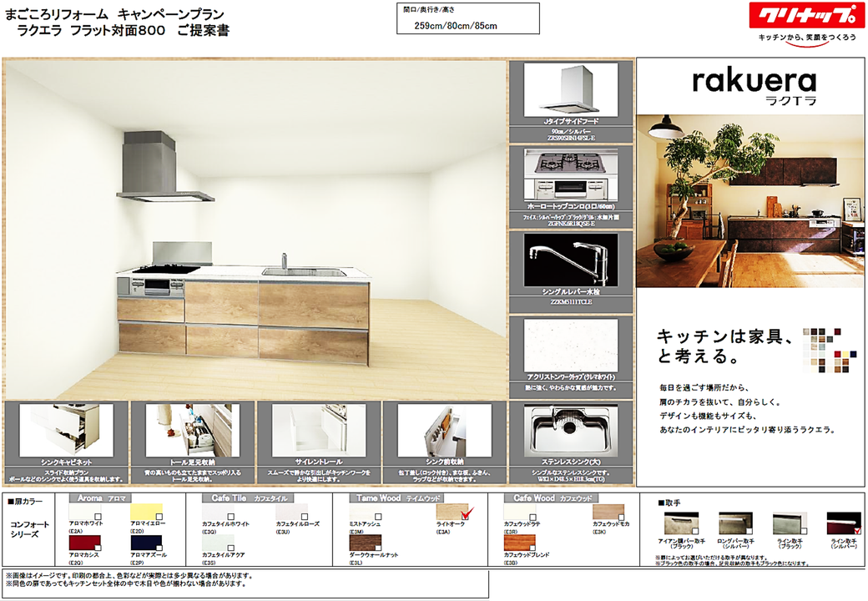Click the ご提案書 title text
Screen dimensions: 868x601
[203, 30]
